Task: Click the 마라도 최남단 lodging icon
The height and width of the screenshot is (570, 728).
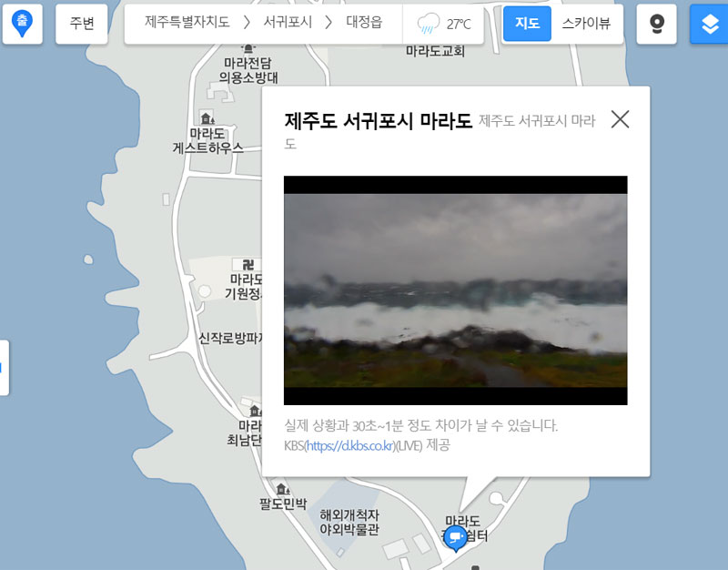Action: [255, 411]
